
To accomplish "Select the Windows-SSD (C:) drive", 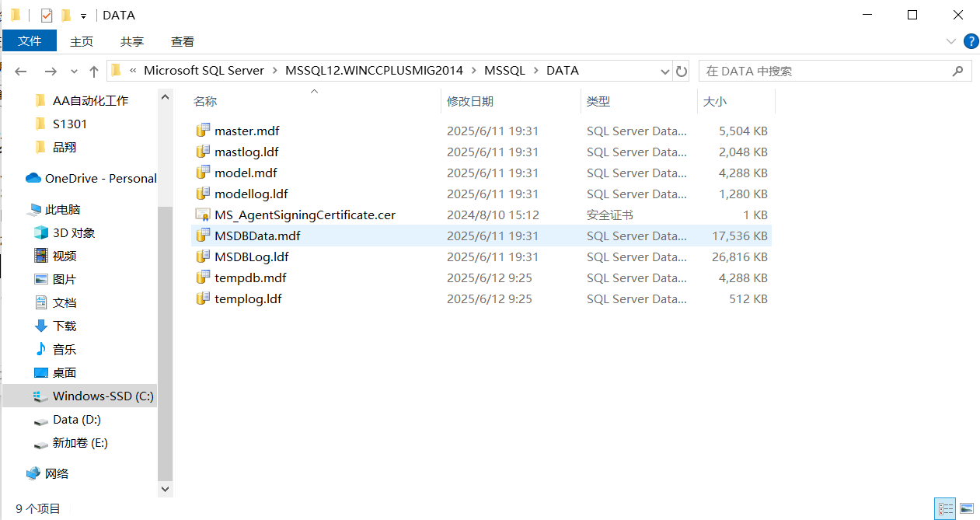I will coord(79,396).
